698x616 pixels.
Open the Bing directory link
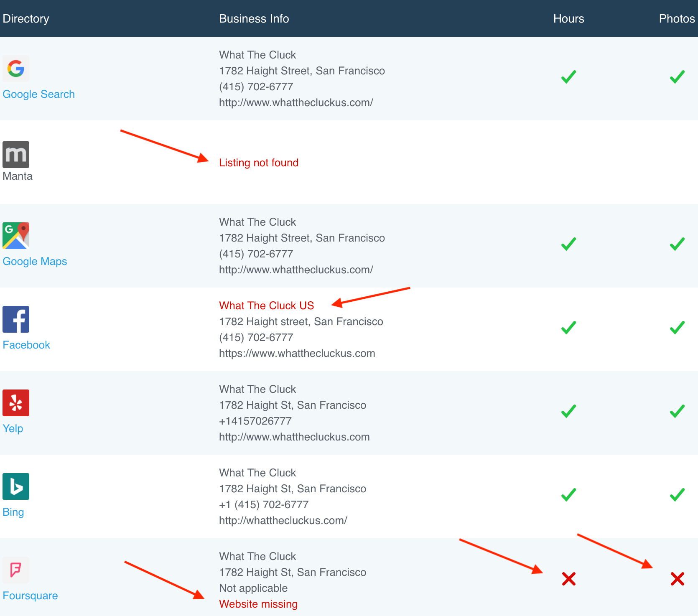pos(13,512)
